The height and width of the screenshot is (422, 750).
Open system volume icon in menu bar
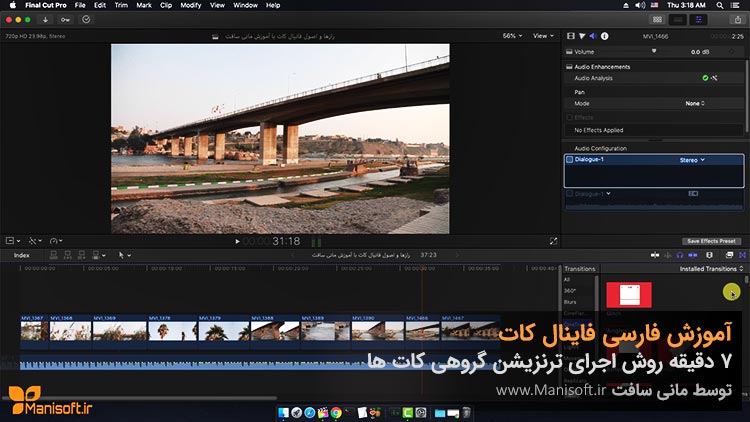coord(640,5)
